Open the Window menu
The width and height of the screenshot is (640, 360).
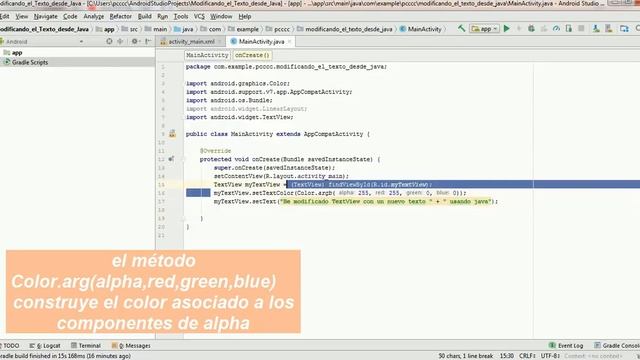221,16
